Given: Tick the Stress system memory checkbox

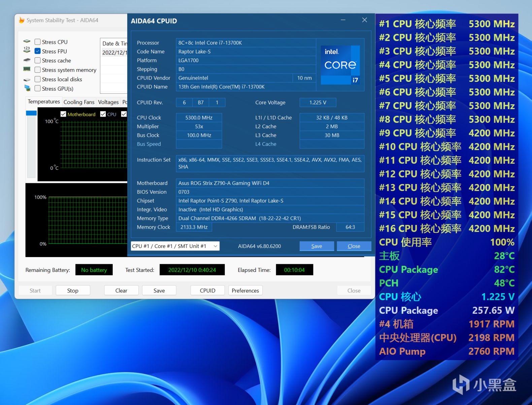Looking at the screenshot, I should click(38, 70).
